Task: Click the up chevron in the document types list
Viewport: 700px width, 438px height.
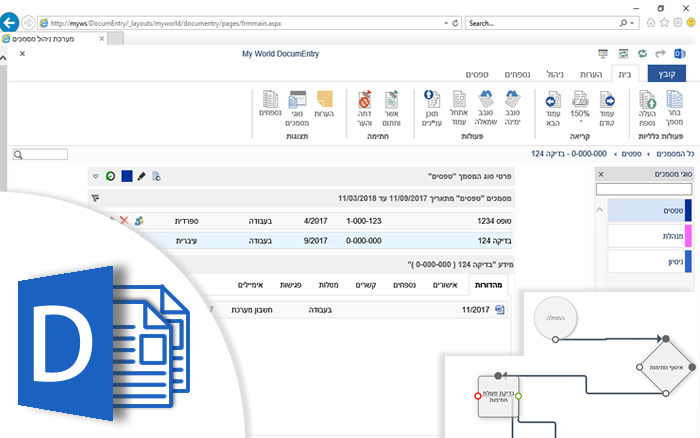Action: click(600, 209)
